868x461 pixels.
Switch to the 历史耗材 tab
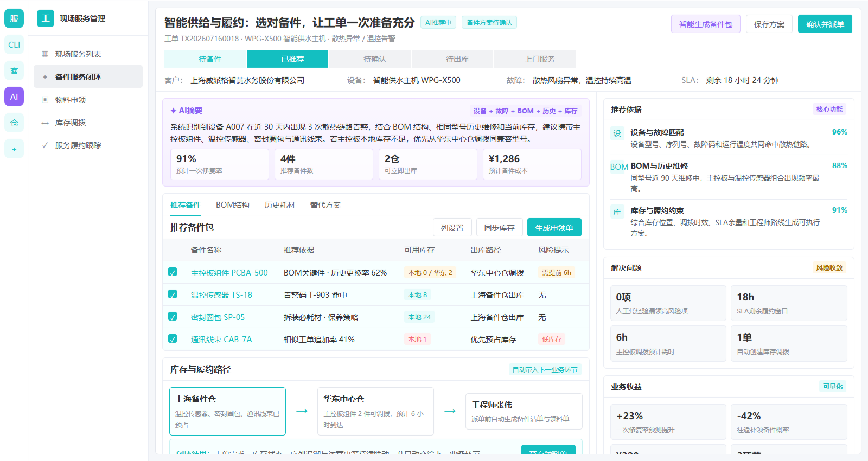(280, 205)
